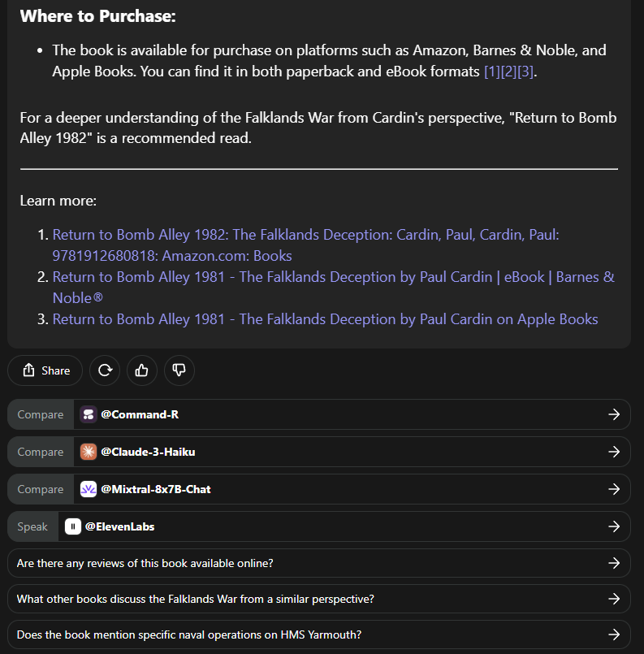644x654 pixels.
Task: Click the thumbs up icon
Action: [x=142, y=370]
